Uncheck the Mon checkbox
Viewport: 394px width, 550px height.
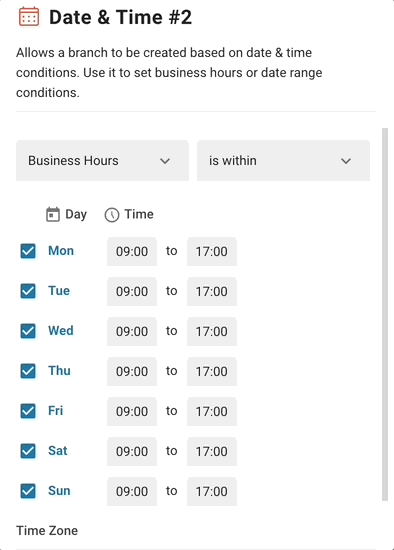click(x=28, y=251)
